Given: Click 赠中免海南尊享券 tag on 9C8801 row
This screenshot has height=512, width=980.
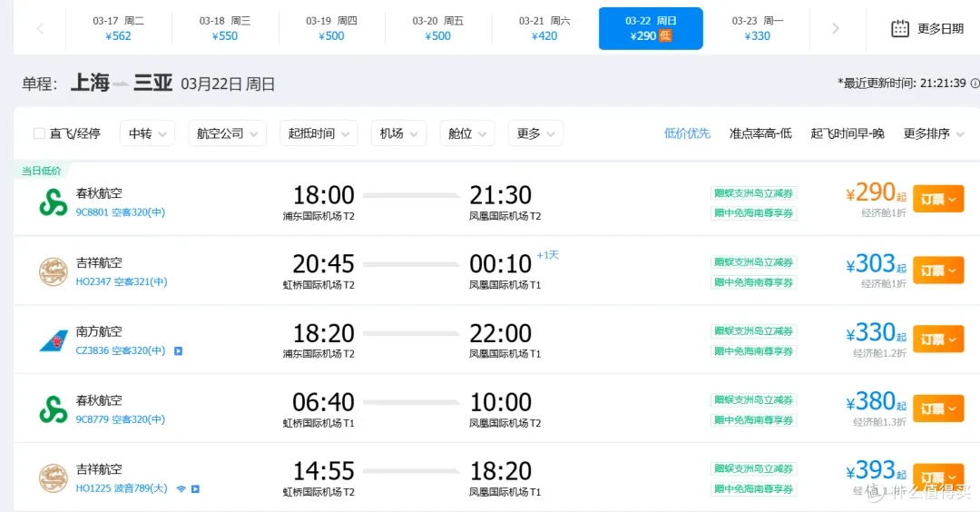Looking at the screenshot, I should [754, 213].
